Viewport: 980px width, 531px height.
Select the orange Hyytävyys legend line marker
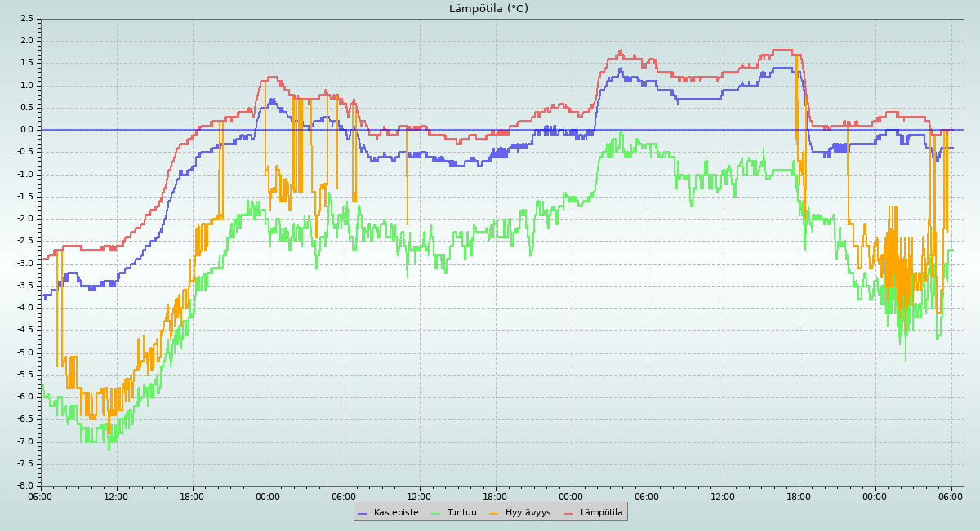pos(494,513)
